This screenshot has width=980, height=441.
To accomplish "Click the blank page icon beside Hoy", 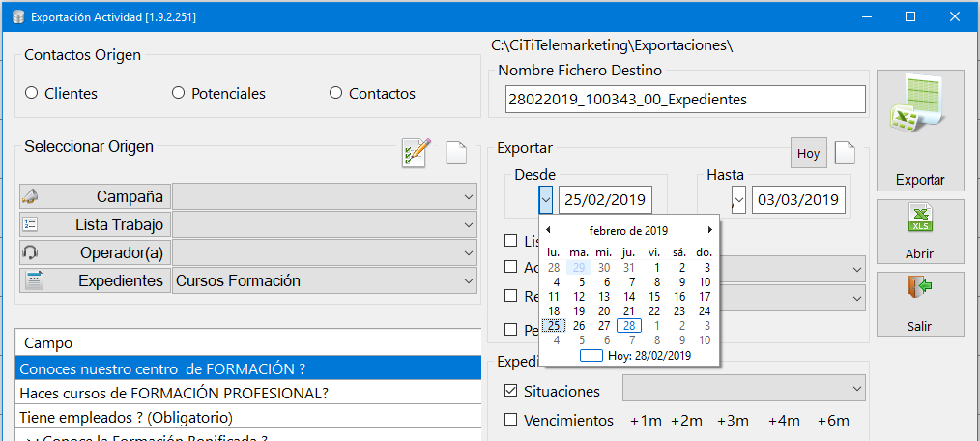I will 846,153.
